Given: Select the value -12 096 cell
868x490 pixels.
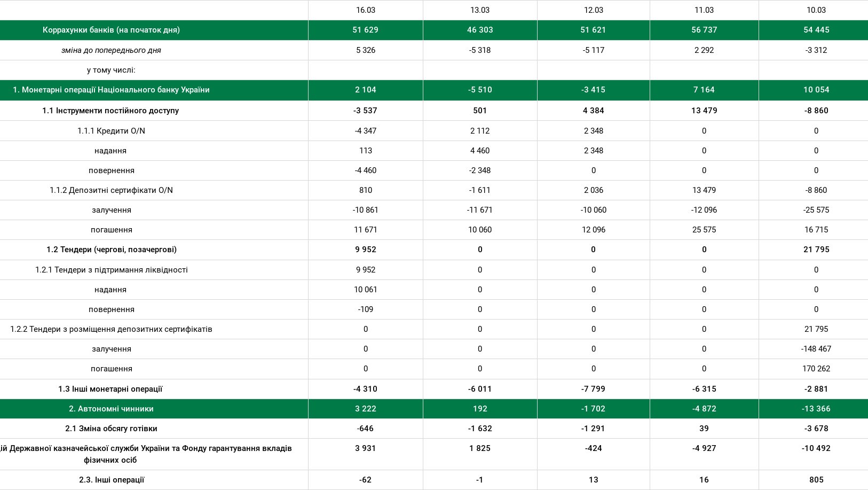Looking at the screenshot, I should pos(704,210).
